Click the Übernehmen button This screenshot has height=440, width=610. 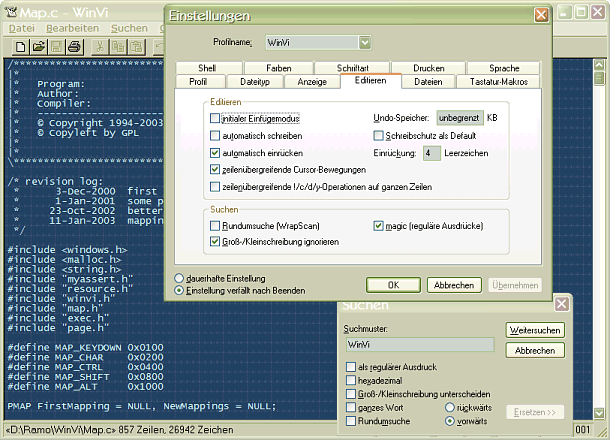point(515,285)
